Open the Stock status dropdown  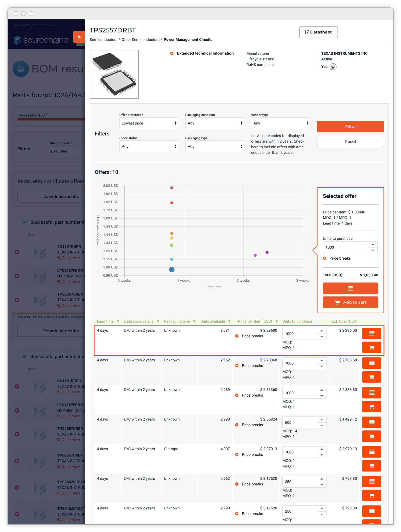[x=148, y=146]
